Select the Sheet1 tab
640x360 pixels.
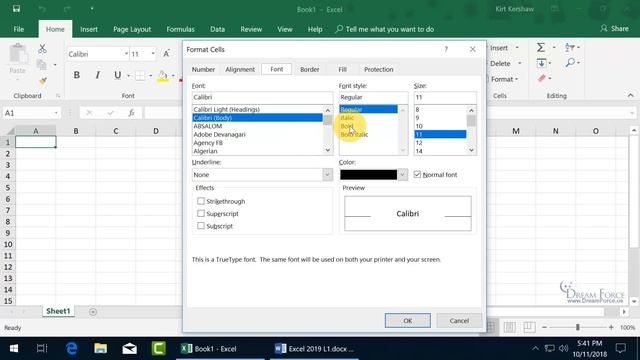pos(58,311)
